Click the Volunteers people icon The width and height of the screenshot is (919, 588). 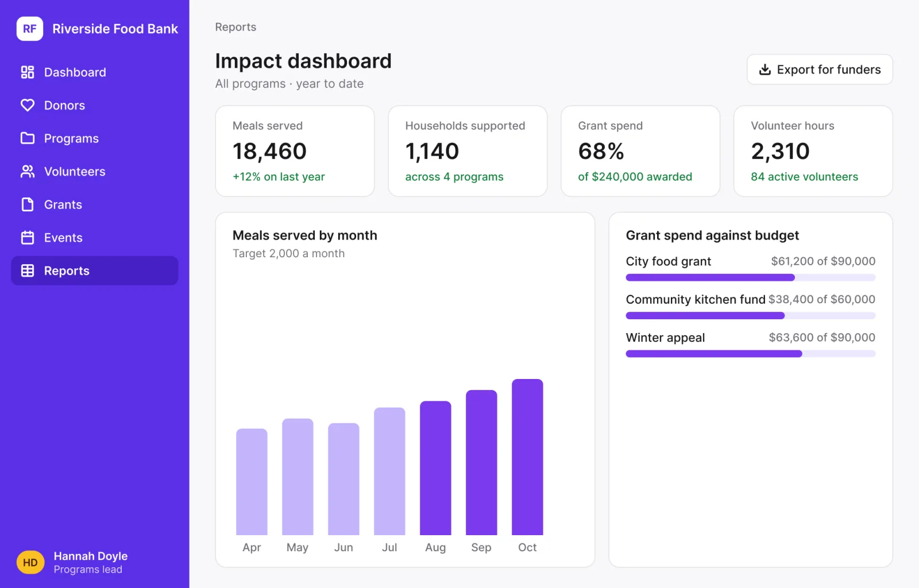click(x=28, y=172)
